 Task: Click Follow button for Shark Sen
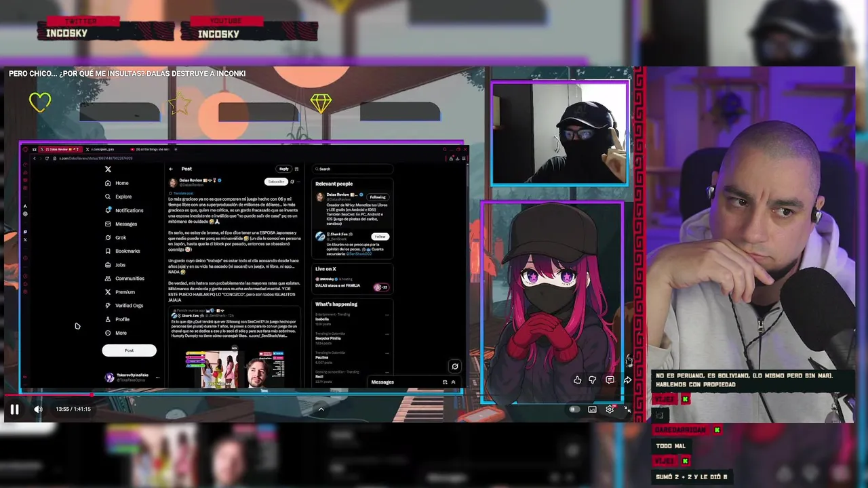[x=380, y=237]
